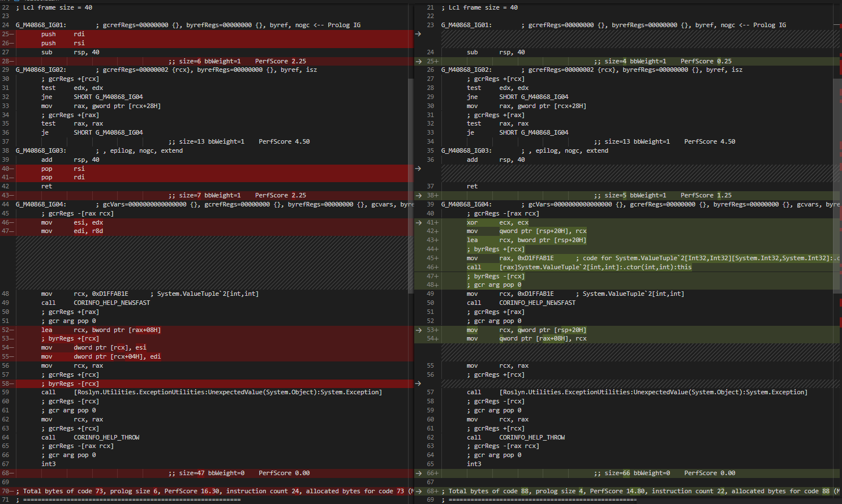Click 'Lcl frame size = 40' in left pane
This screenshot has width=842, height=504.
[54, 7]
